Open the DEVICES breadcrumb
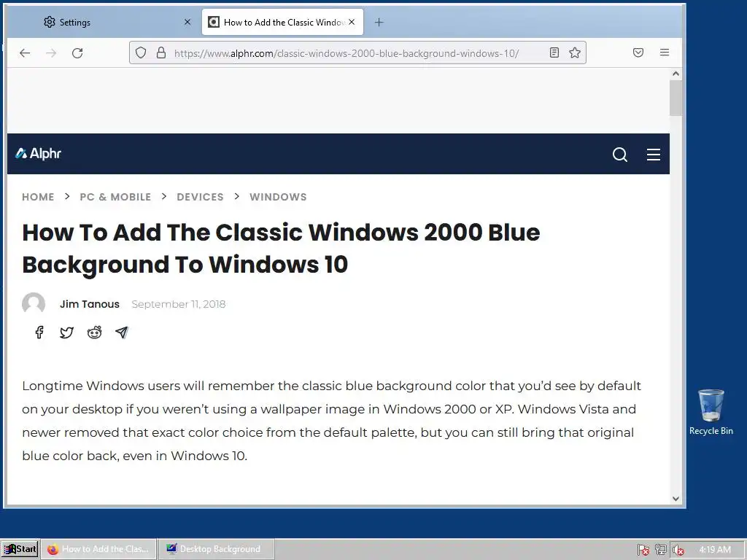The width and height of the screenshot is (747, 560). (x=200, y=197)
